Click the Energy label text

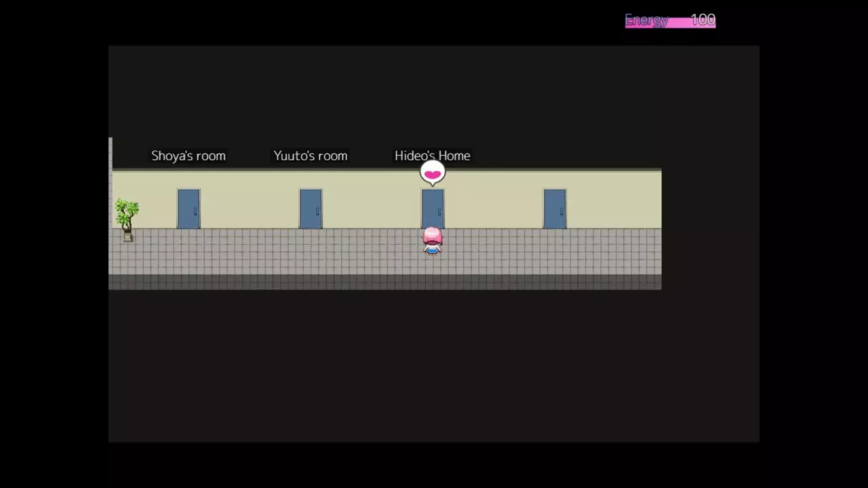[x=646, y=20]
